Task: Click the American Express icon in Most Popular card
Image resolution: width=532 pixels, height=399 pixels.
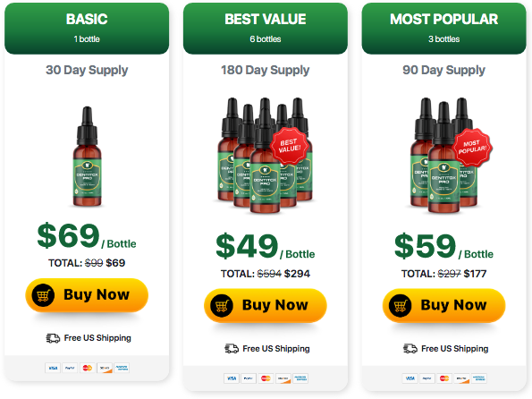Action: click(479, 378)
